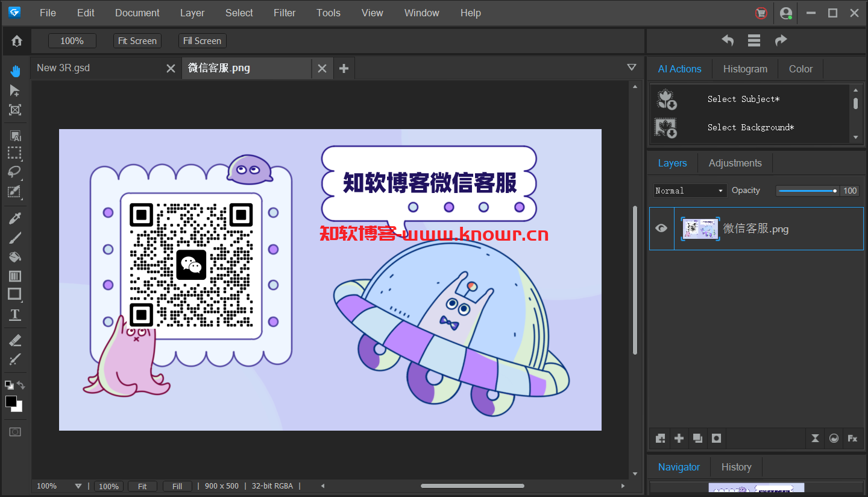Click the foreground black color swatch
The height and width of the screenshot is (497, 868).
(x=11, y=401)
